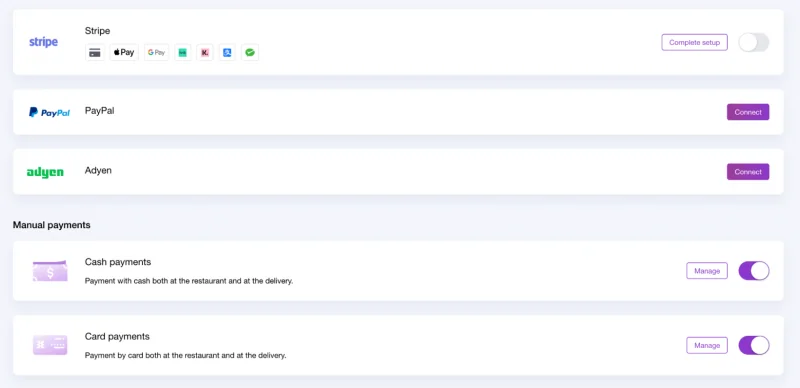This screenshot has height=388, width=800.
Task: Click the Cash payments title
Action: (x=118, y=262)
